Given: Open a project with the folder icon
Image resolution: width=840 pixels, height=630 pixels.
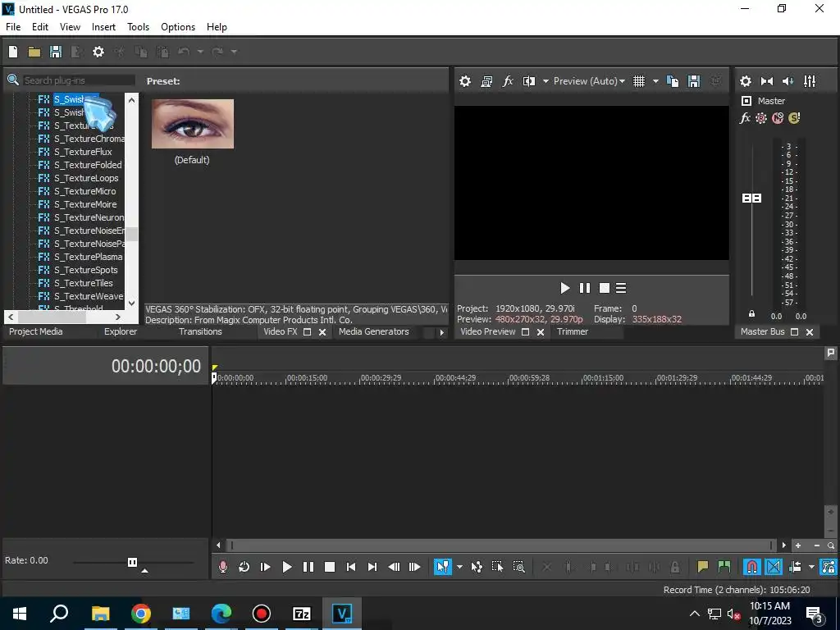Looking at the screenshot, I should (34, 52).
